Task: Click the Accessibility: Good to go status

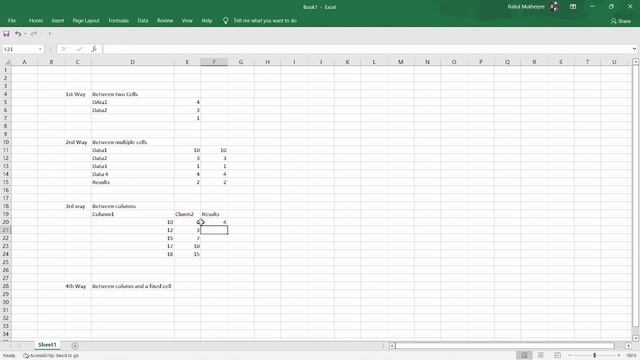Action: pos(51,356)
